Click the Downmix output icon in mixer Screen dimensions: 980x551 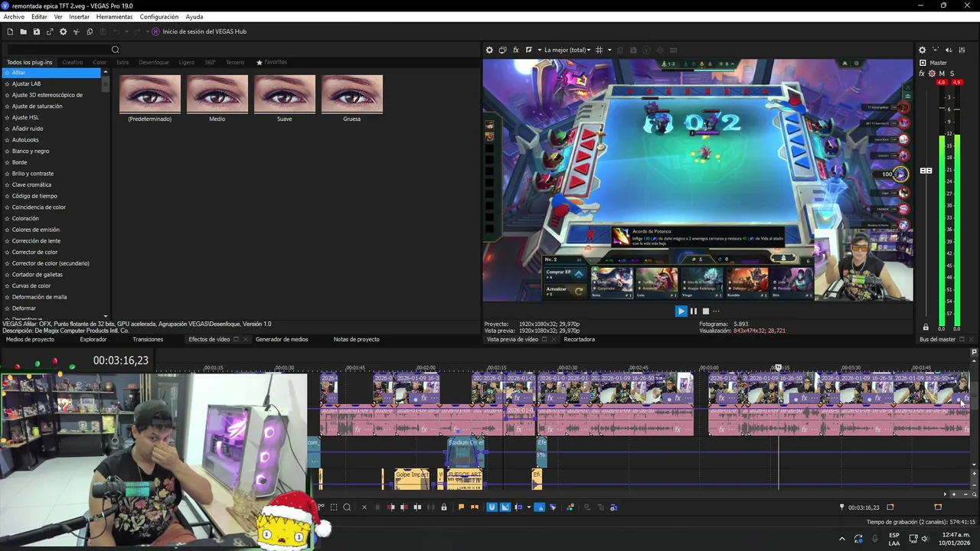click(x=936, y=50)
